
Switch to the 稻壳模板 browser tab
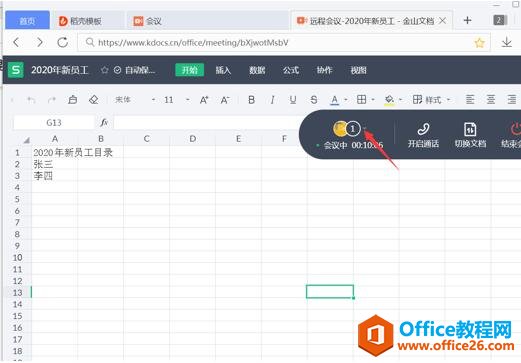coord(88,21)
